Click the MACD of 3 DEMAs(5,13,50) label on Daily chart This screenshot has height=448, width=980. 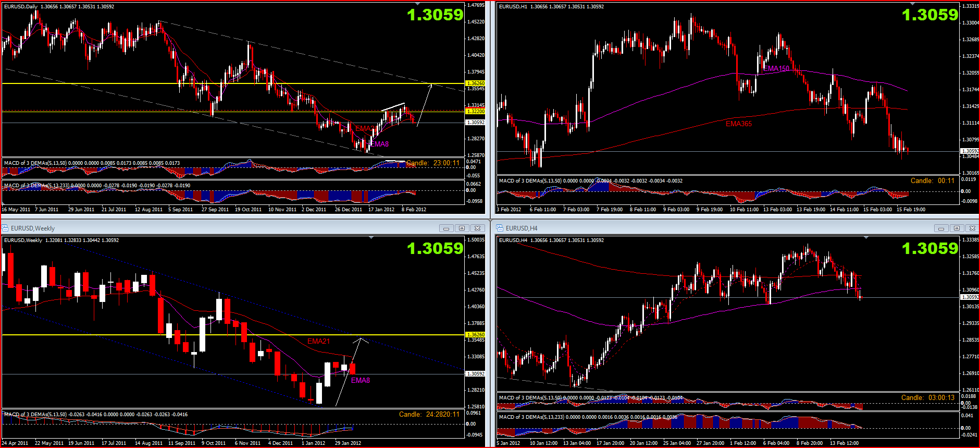34,163
